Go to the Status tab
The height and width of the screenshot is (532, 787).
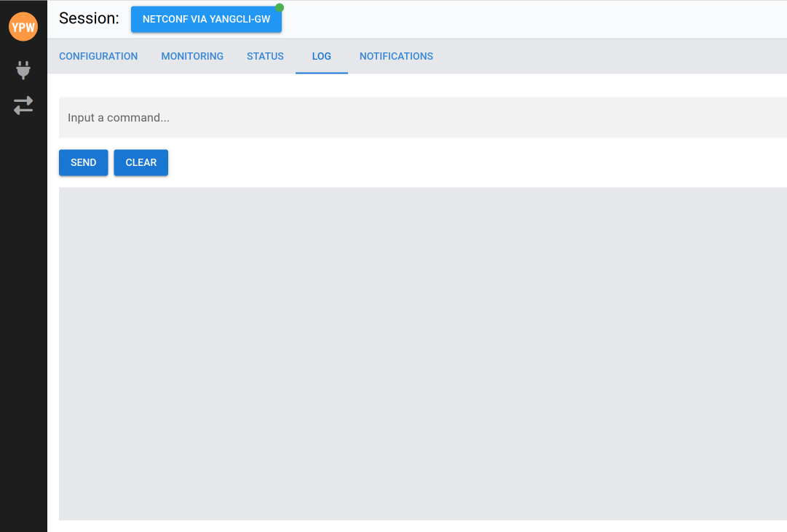pyautogui.click(x=265, y=56)
